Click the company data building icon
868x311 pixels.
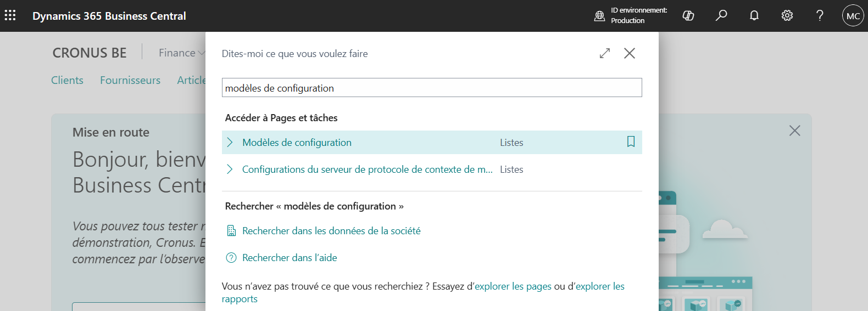pos(231,231)
